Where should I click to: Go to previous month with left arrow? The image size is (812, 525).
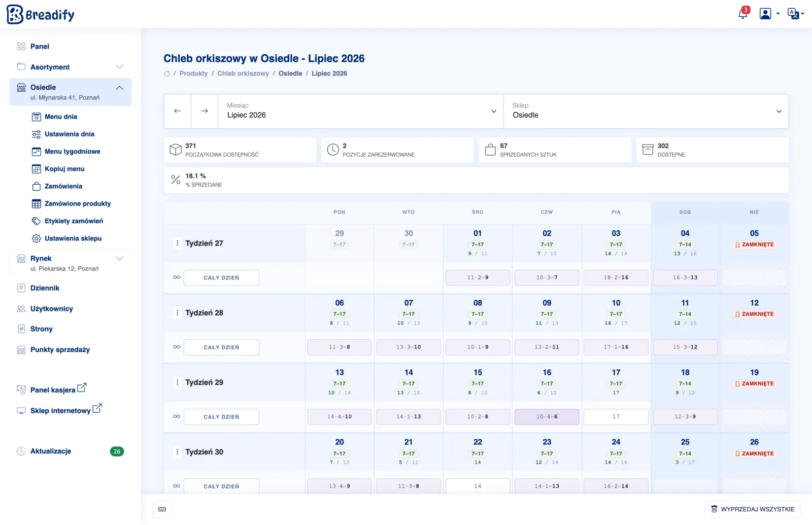tap(178, 111)
